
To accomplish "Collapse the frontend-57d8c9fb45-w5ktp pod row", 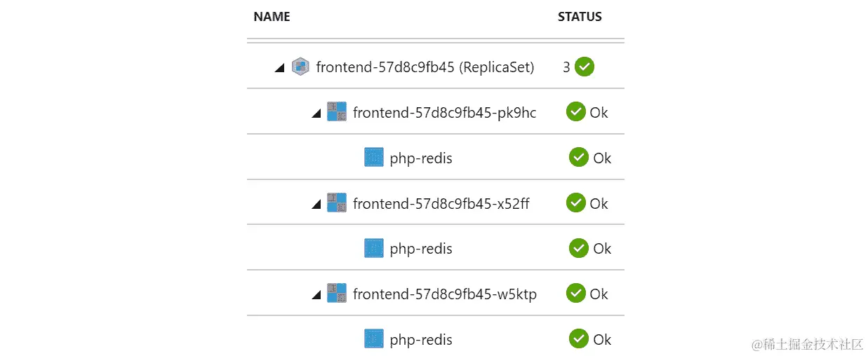I will [x=316, y=295].
